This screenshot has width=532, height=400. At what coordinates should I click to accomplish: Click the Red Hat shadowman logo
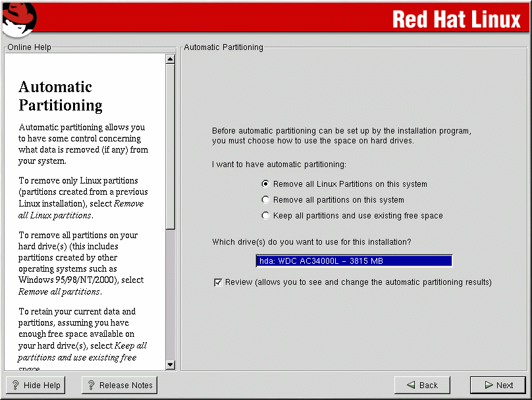tap(18, 18)
